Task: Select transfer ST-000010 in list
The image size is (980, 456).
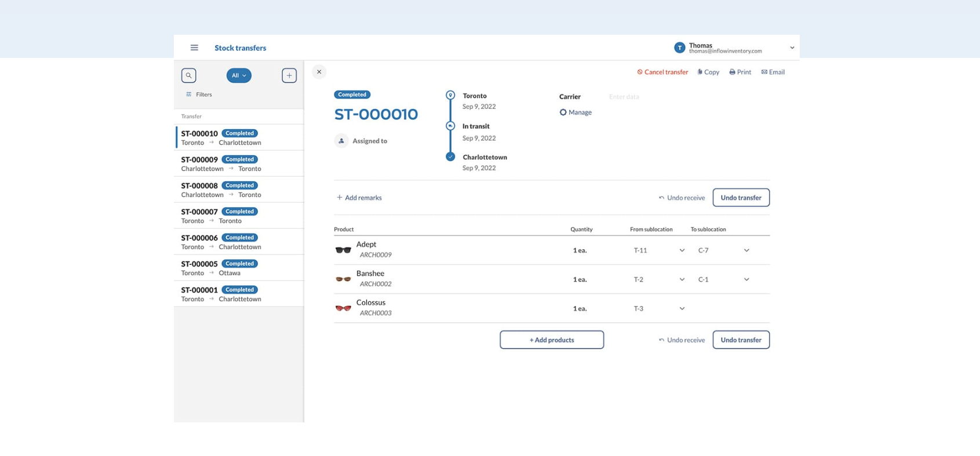Action: point(239,137)
